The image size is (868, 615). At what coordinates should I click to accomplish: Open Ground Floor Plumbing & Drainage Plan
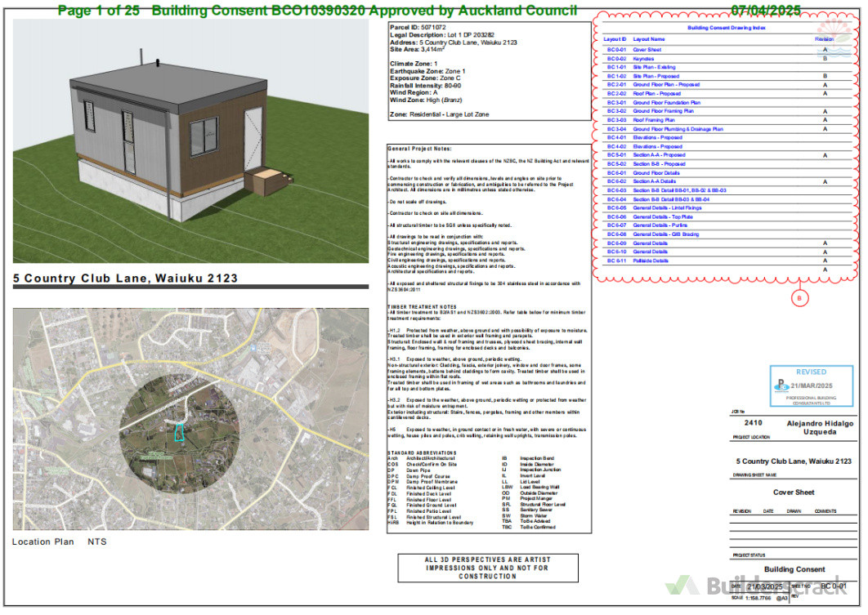pyautogui.click(x=678, y=129)
